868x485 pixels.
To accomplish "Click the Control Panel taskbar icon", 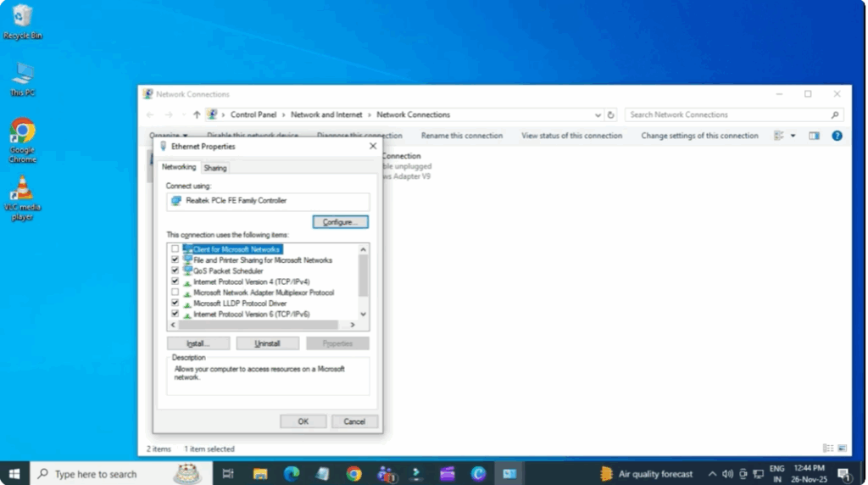I will pos(509,474).
